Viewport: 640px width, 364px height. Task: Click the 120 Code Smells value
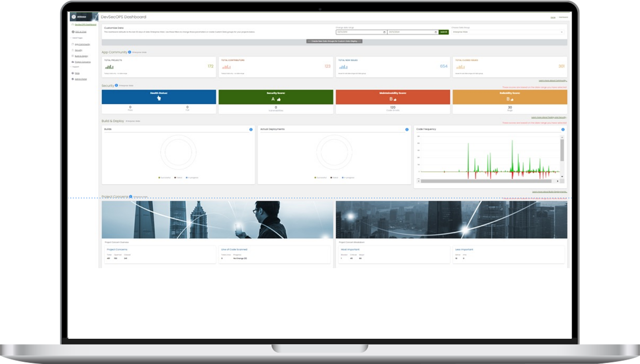(x=393, y=107)
